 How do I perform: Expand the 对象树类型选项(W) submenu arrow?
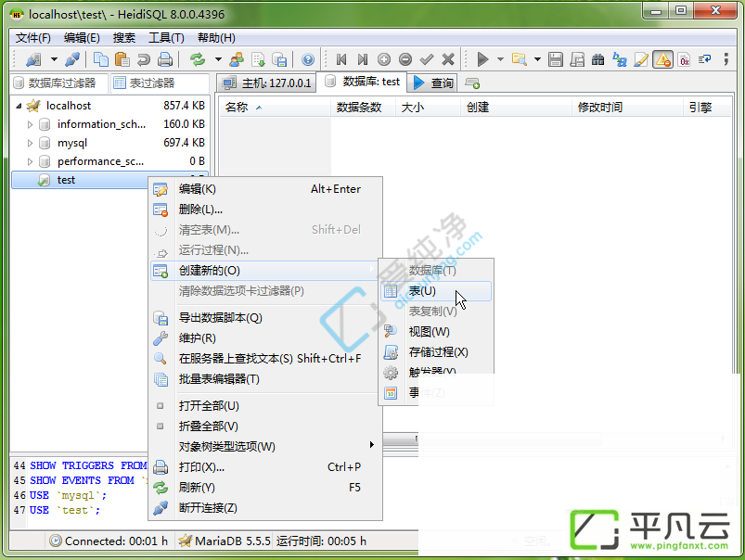point(371,445)
